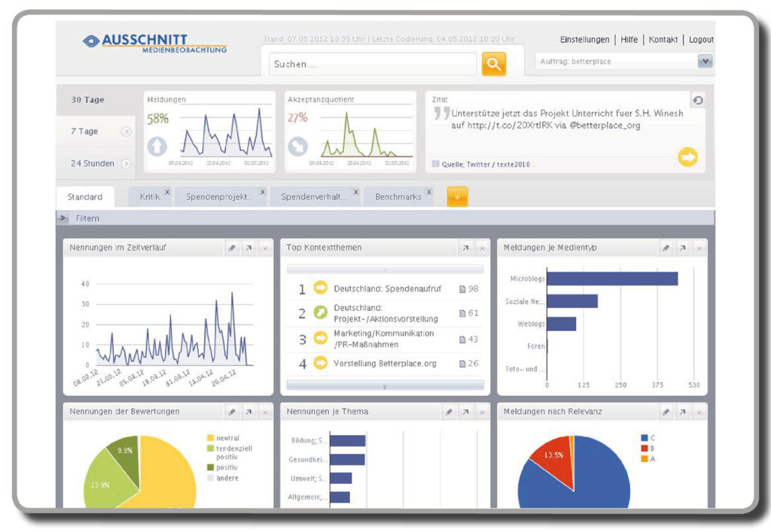Screen dimensions: 771x532
Task: Click the Ausschnitt Medienbeobachtung logo
Action: (x=155, y=43)
